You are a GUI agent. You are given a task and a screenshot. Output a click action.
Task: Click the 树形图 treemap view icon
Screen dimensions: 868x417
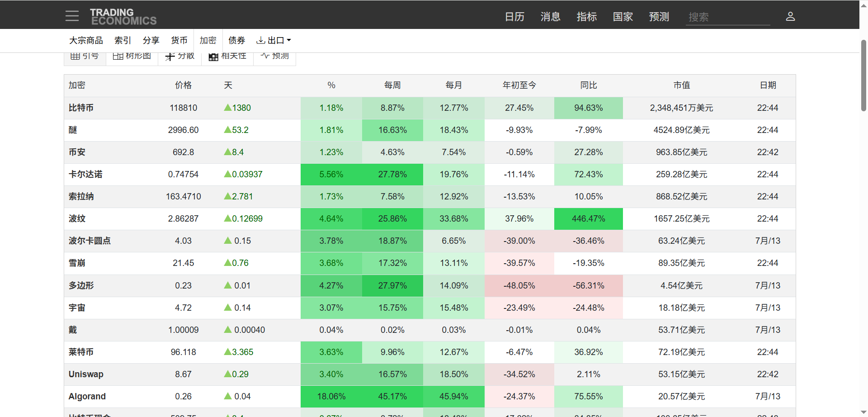118,56
